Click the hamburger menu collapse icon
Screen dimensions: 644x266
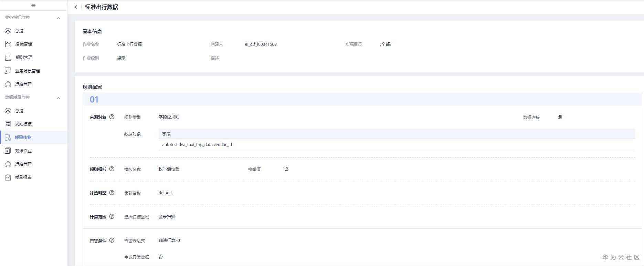click(x=33, y=6)
